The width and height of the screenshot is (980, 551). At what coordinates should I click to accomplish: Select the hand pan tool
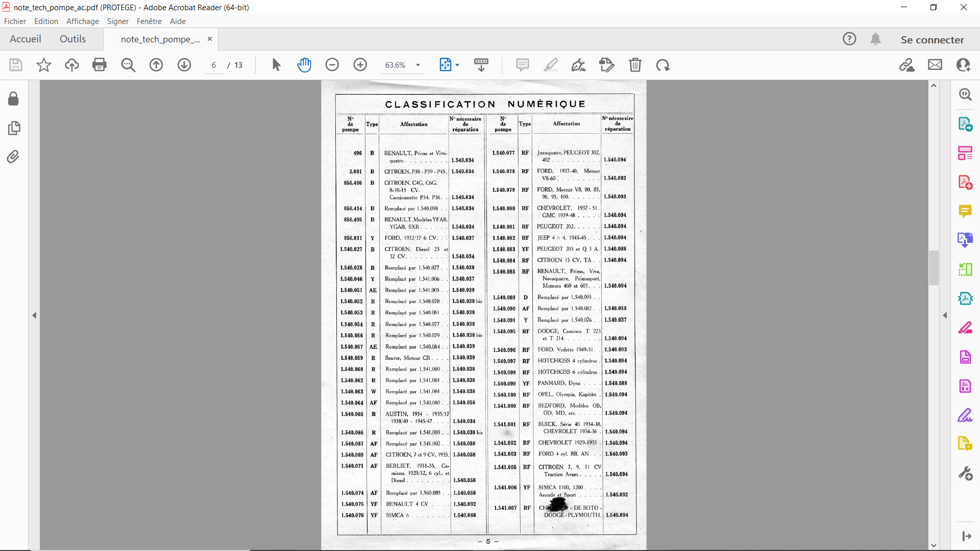pos(304,65)
